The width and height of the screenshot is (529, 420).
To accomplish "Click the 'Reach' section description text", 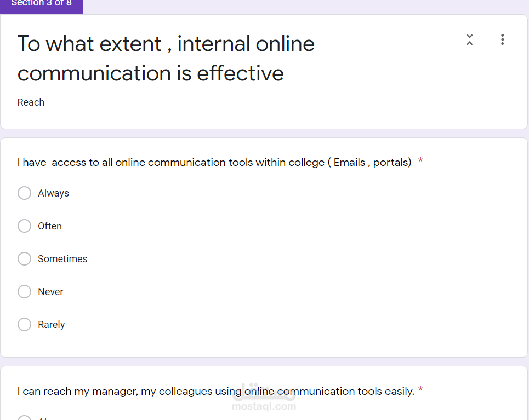I will pos(31,102).
